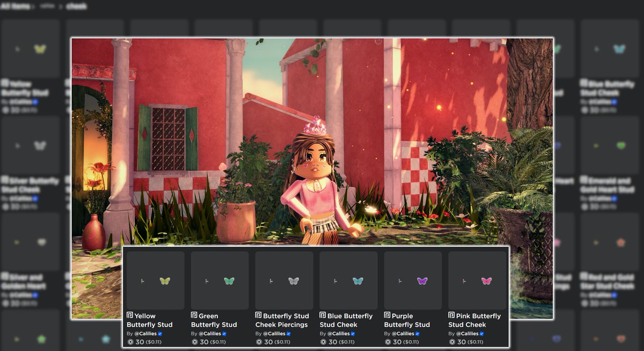Click the item-type icon beside Green Butterfly Stud
This screenshot has height=351, width=644.
[194, 316]
